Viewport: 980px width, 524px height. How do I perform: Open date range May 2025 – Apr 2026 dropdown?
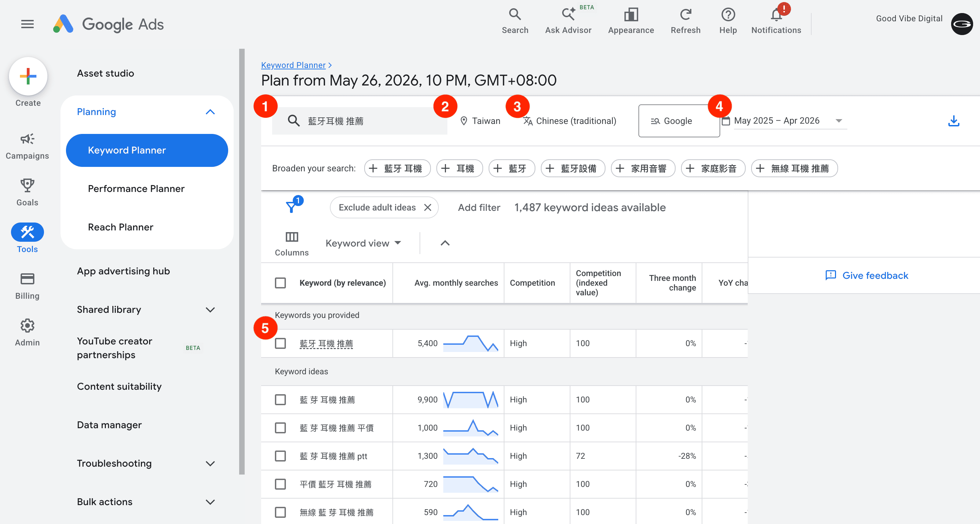pyautogui.click(x=791, y=121)
